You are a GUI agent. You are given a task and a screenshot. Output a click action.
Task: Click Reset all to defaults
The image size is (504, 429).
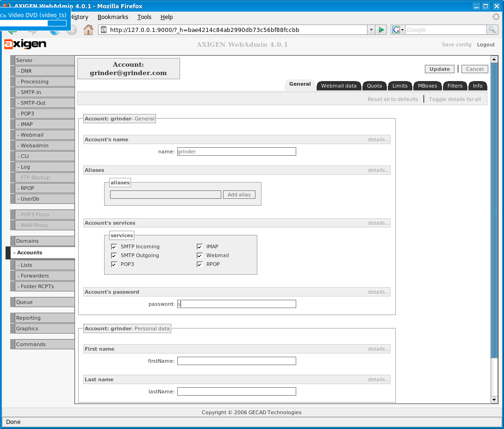click(x=393, y=100)
